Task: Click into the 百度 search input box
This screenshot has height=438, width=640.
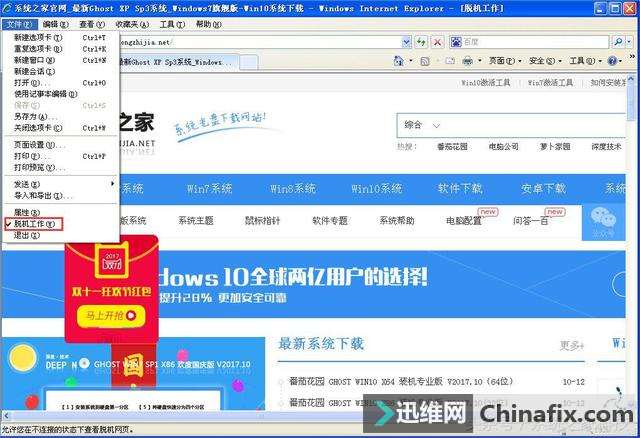Action: click(x=535, y=42)
